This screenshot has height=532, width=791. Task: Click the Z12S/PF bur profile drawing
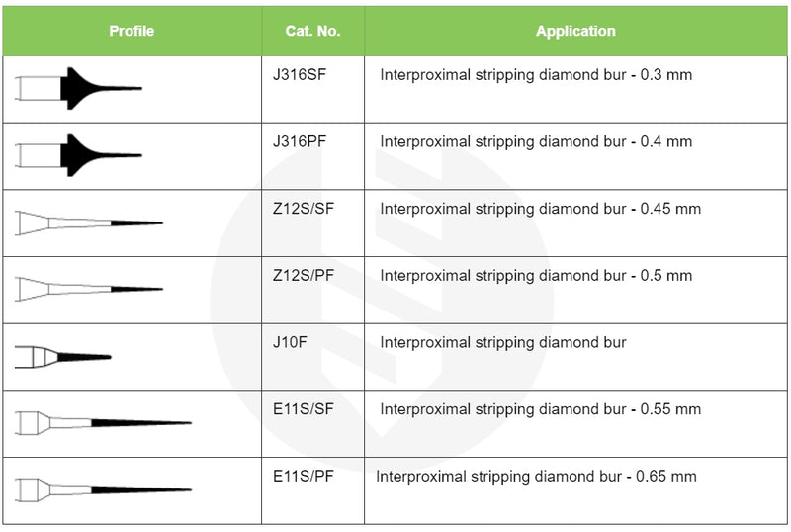pyautogui.click(x=89, y=289)
